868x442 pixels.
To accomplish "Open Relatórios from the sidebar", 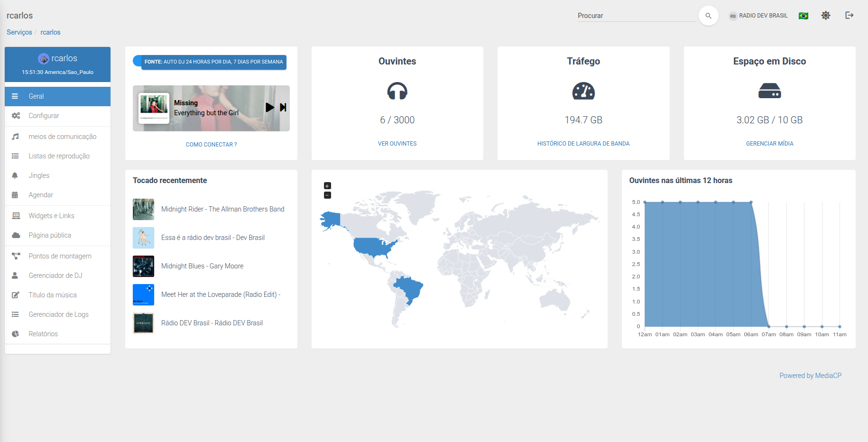I will click(43, 334).
